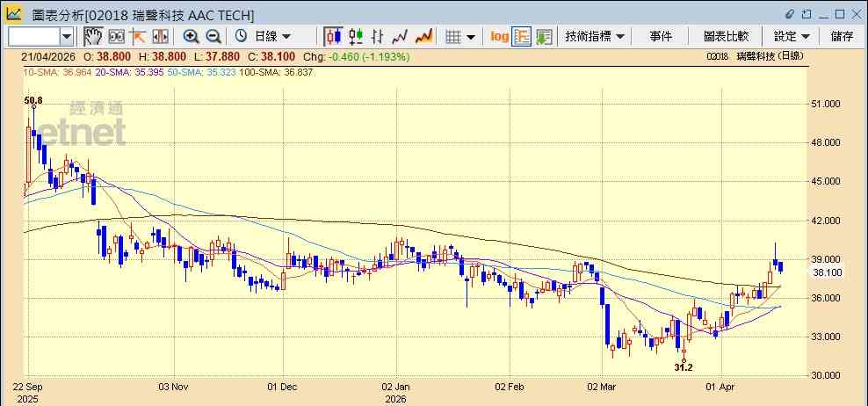
Task: Expand the stock code combo box arrow
Action: pyautogui.click(x=67, y=37)
